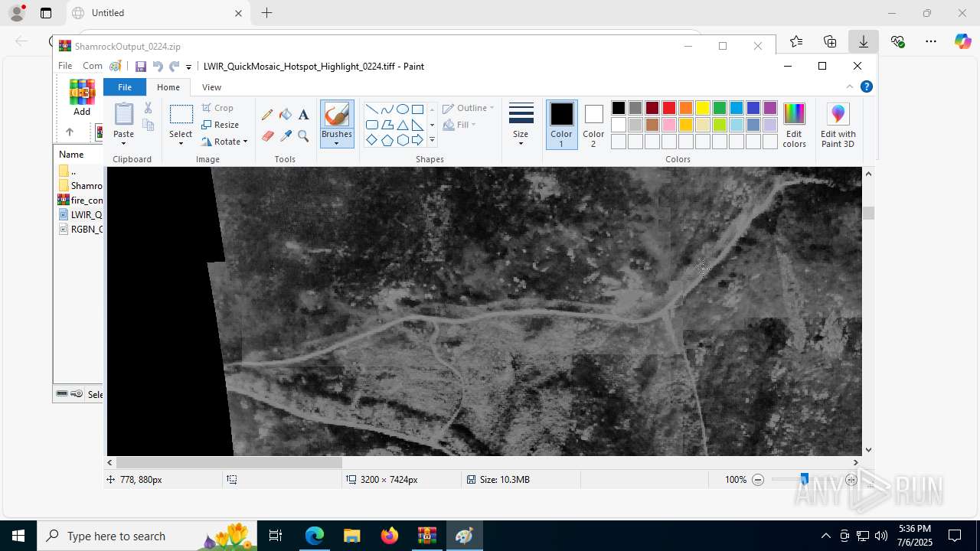
Task: Pick the red color swatch
Action: click(669, 108)
